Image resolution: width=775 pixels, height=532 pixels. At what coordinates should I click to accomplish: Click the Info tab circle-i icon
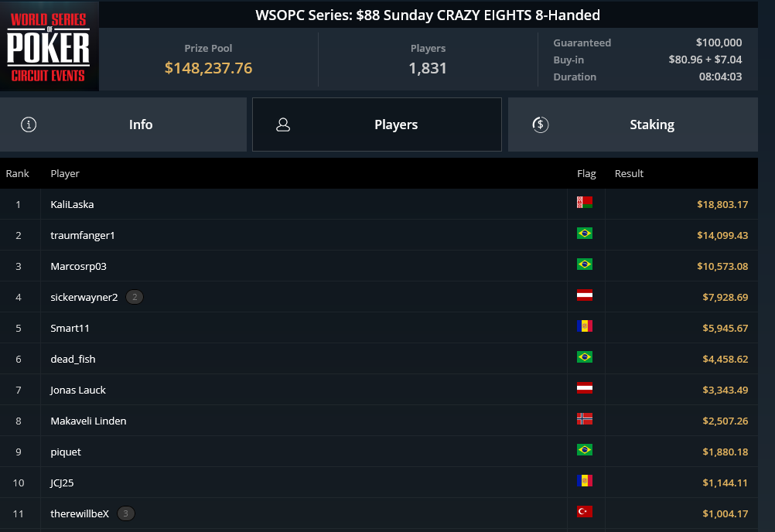click(x=29, y=124)
